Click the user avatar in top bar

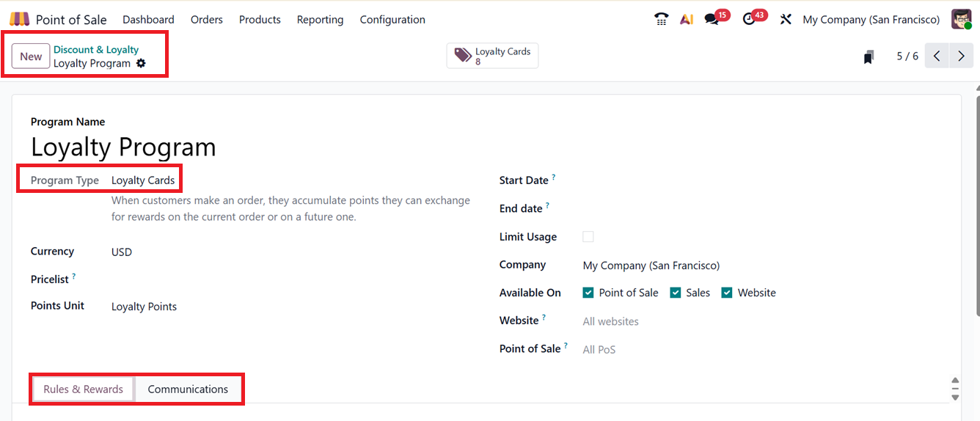point(961,20)
